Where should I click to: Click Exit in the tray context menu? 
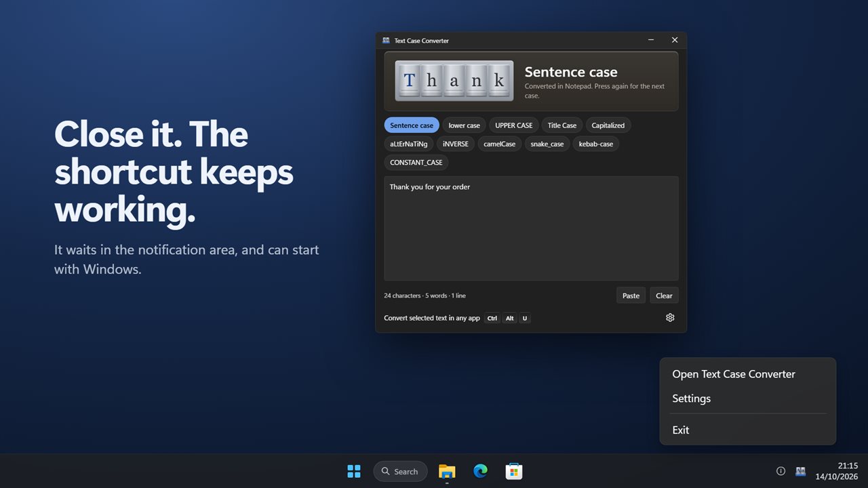click(747, 430)
